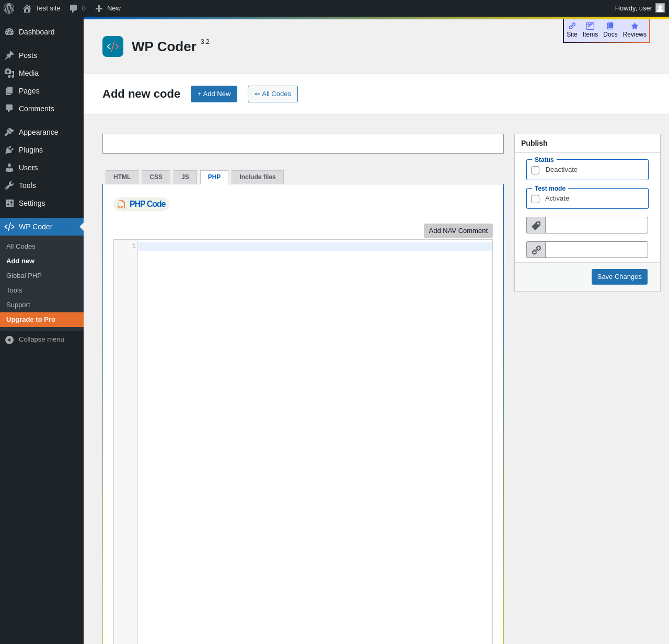This screenshot has height=644, width=669.
Task: Open the Site link icon
Action: click(572, 26)
